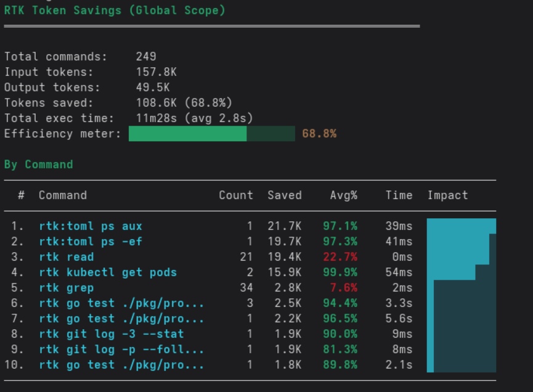Click the impact bar for ps aux row

pos(462,226)
